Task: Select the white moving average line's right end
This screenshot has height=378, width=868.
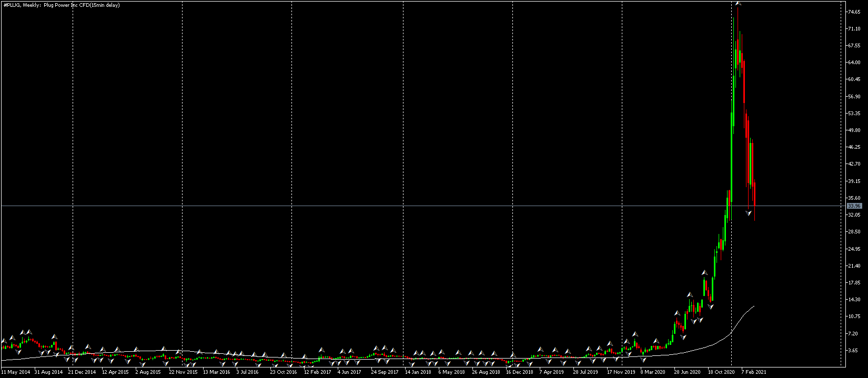Action: coord(753,307)
